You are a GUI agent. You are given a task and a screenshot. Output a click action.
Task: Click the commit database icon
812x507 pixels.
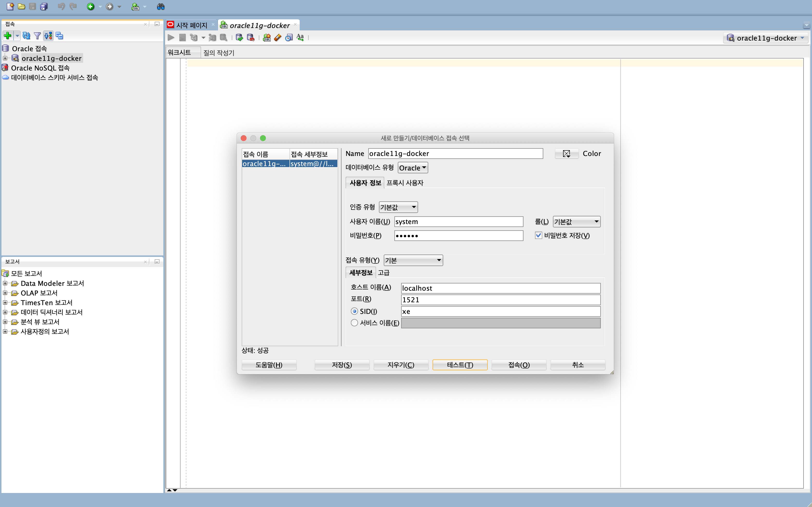coord(239,38)
